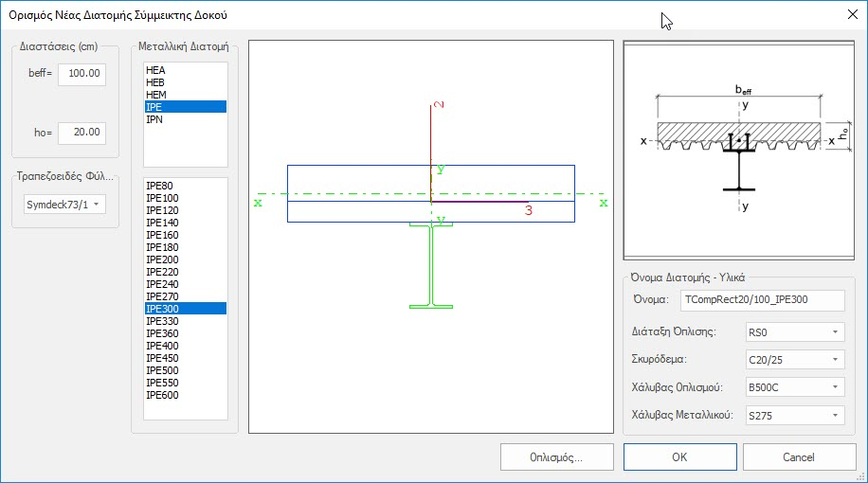This screenshot has height=483, width=868.
Task: Click the ho dimension input field
Action: 81,133
